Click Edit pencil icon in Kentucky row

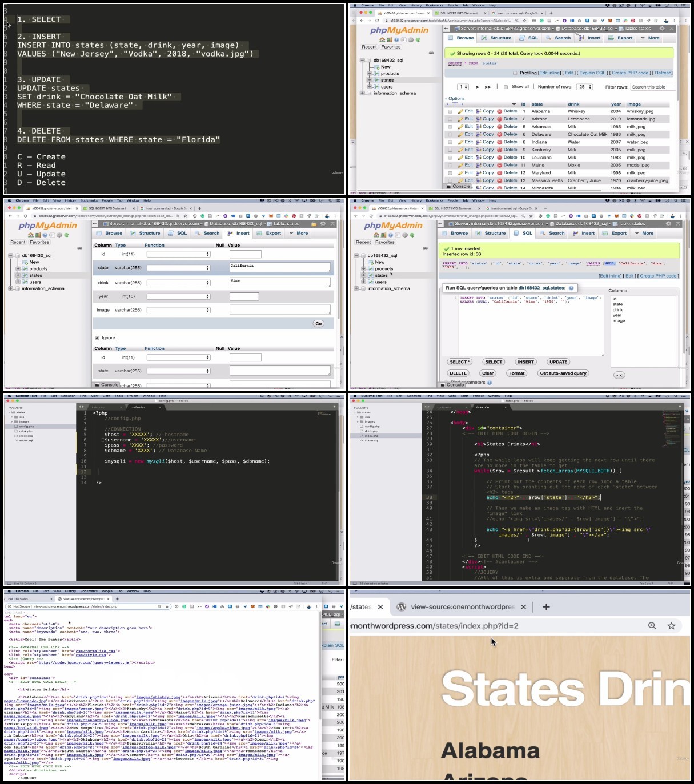pos(460,150)
